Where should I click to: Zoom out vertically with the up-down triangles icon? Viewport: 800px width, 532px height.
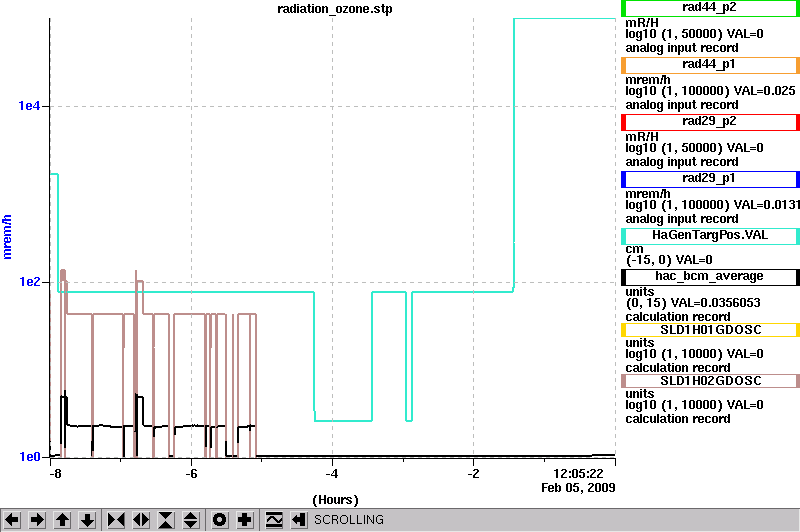tap(191, 520)
